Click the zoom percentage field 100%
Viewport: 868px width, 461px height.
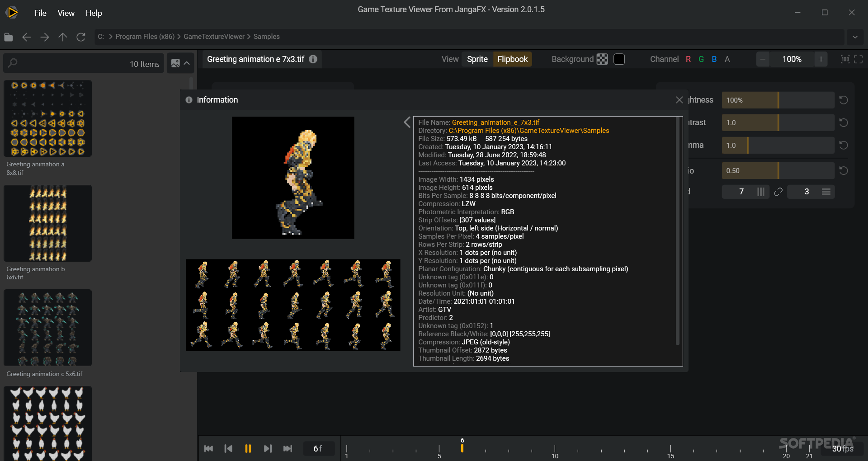pos(792,59)
